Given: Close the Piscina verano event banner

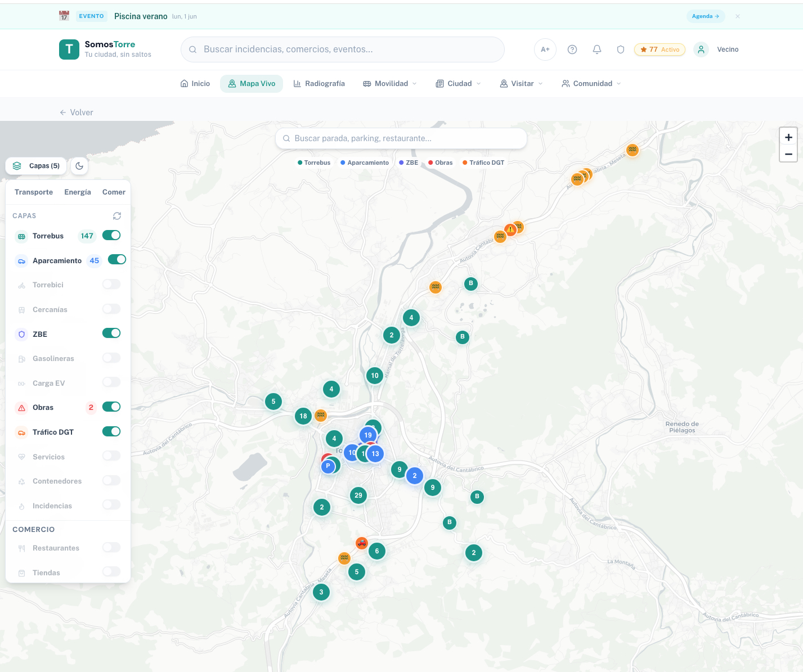Looking at the screenshot, I should tap(738, 16).
